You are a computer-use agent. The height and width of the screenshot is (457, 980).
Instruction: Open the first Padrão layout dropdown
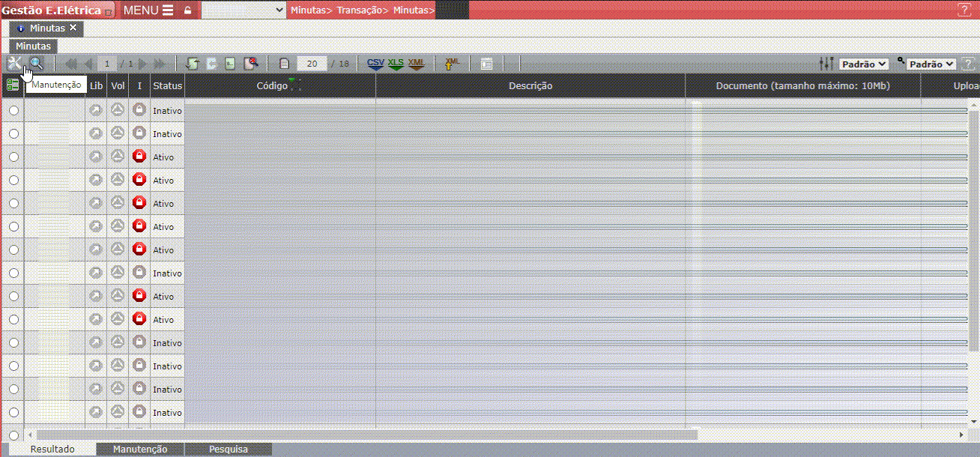click(x=863, y=64)
